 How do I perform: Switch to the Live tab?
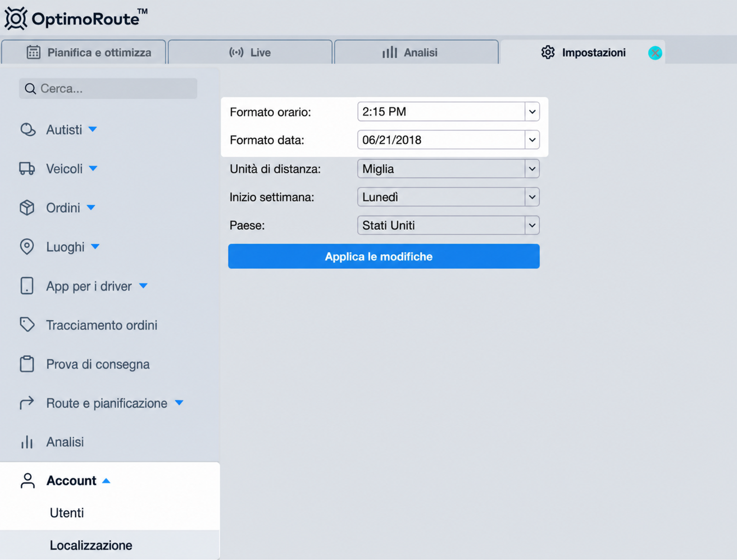250,52
